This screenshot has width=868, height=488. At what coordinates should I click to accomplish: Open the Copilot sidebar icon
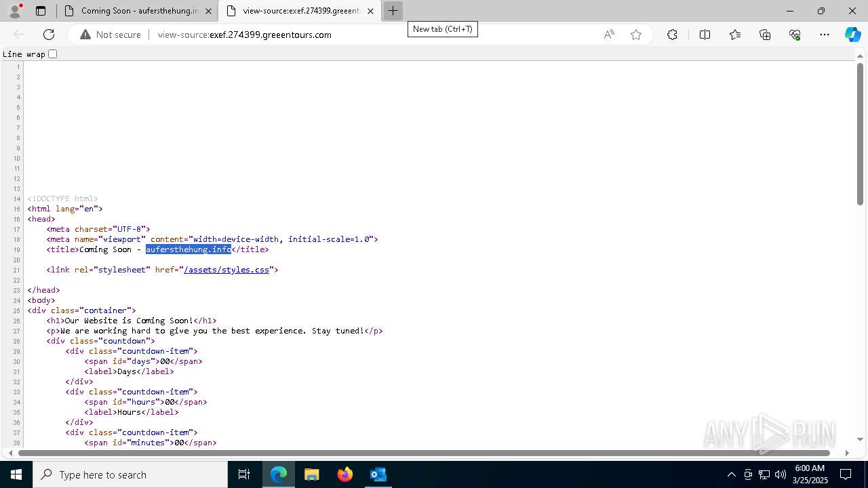tap(852, 35)
